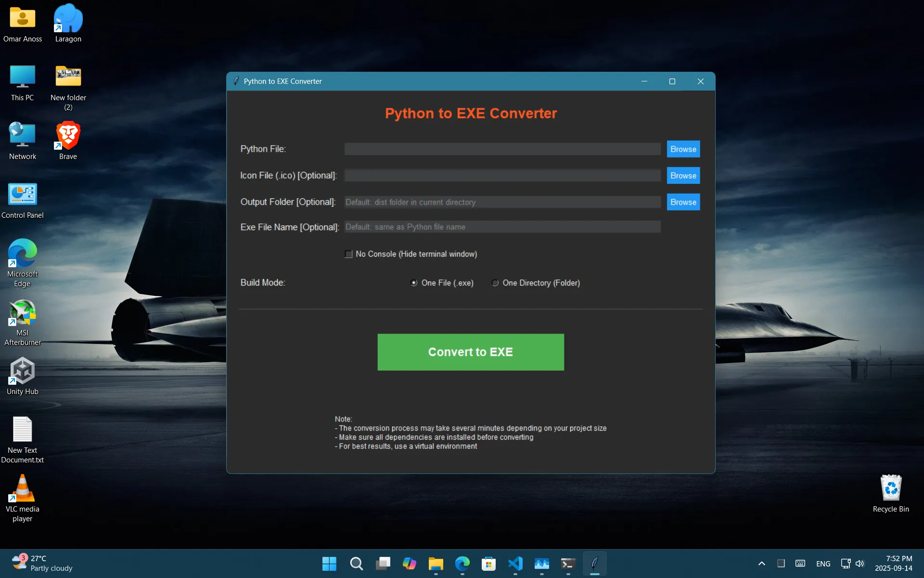Screen dimensions: 924x578
Task: Click Browse button for Python File
Action: coord(683,149)
